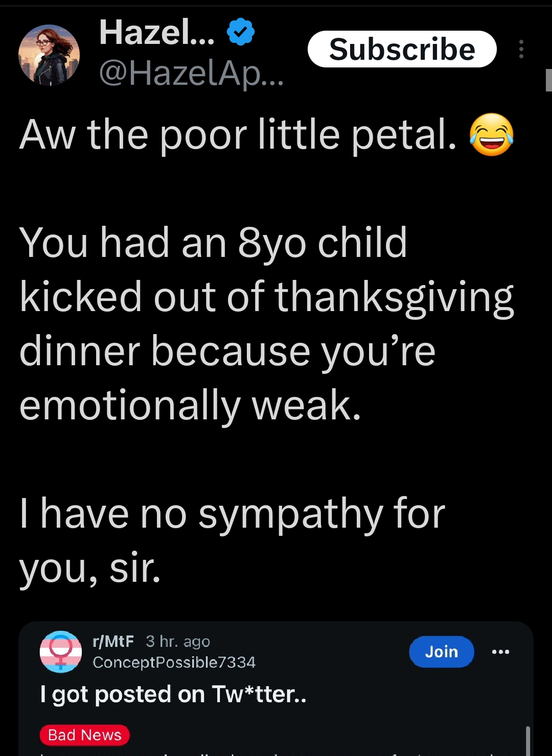Open the 'I got posted on Tw*tter..' title

click(173, 694)
